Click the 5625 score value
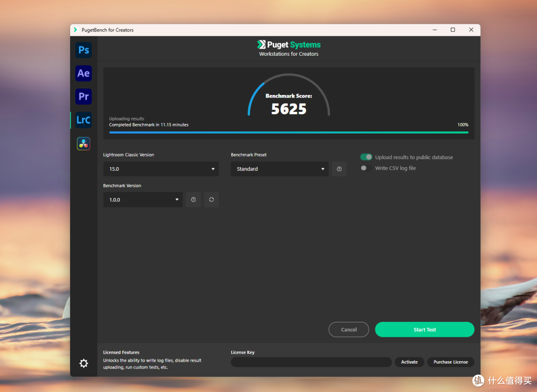The height and width of the screenshot is (392, 537). click(289, 109)
